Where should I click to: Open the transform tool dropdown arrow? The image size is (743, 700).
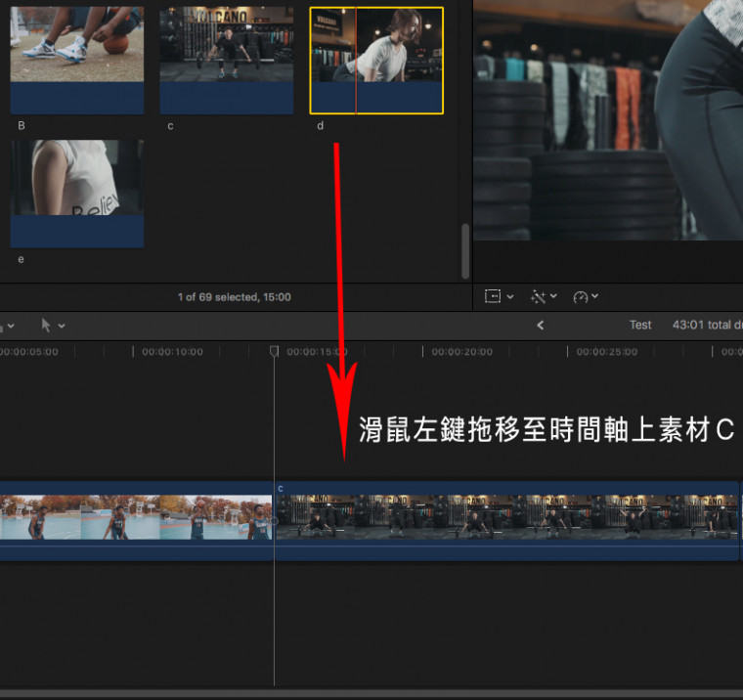pyautogui.click(x=510, y=296)
